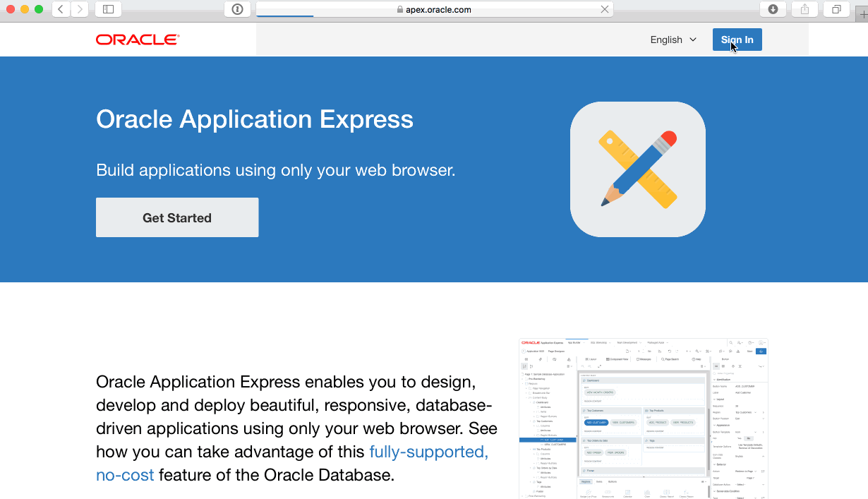Open the Safari sidebar
The height and width of the screenshot is (499, 868).
[x=108, y=9]
